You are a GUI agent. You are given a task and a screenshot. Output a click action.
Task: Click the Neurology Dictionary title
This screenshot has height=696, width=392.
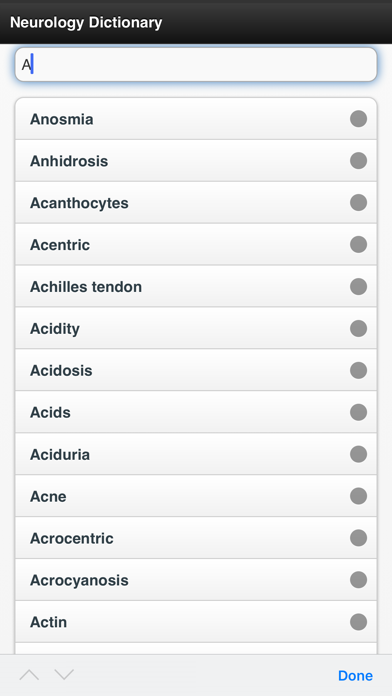pyautogui.click(x=86, y=23)
